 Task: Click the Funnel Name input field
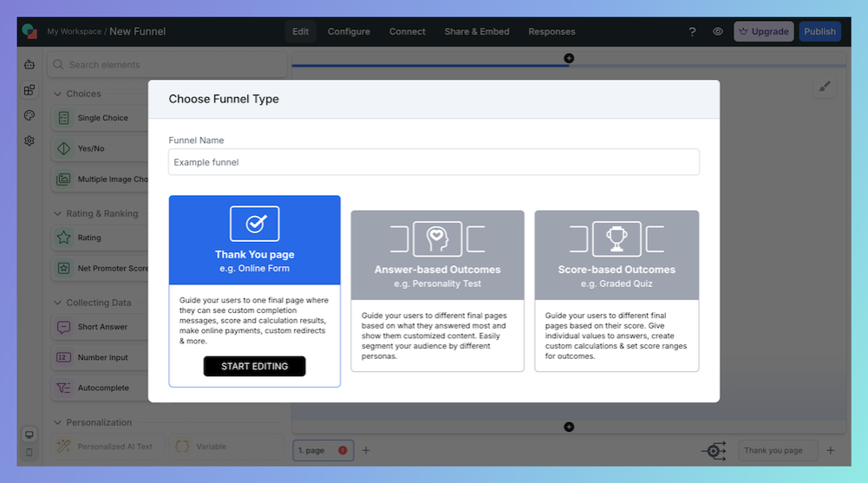(434, 162)
